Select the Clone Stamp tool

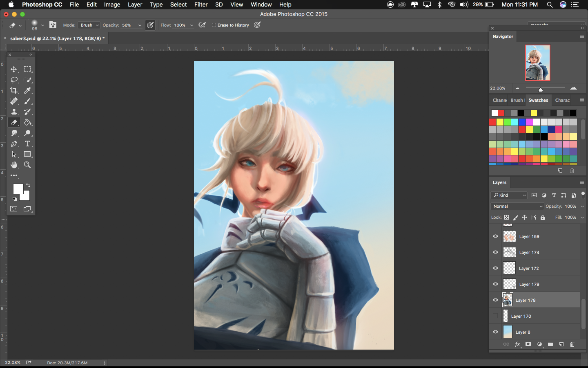pos(14,112)
